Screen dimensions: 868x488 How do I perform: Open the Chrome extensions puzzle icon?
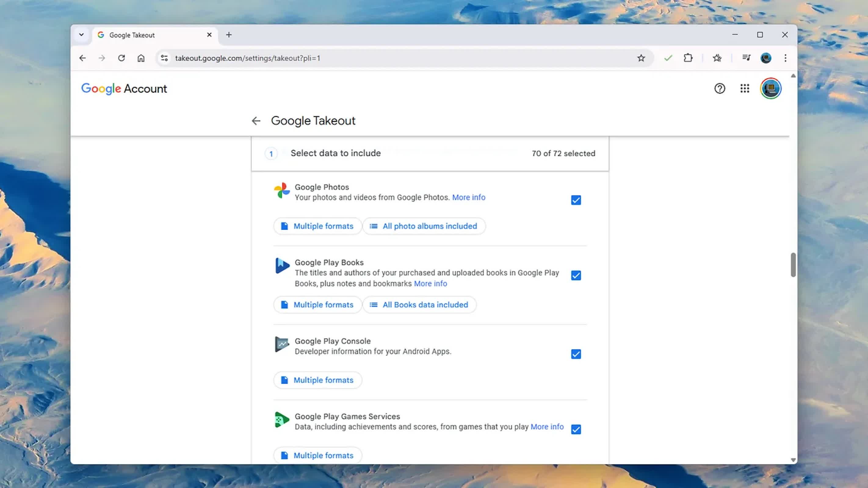(688, 58)
